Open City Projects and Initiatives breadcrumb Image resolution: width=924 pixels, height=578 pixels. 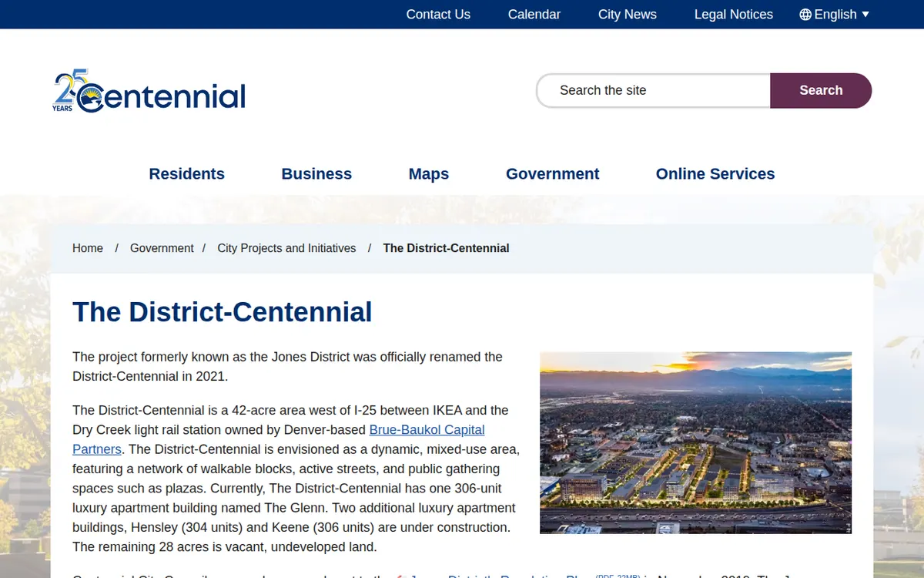[286, 248]
